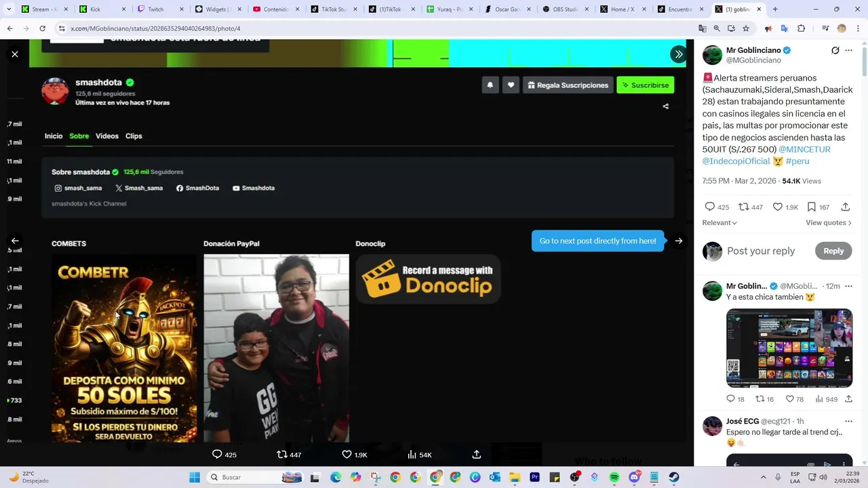Switch to the OBS Studio browser tab
Viewport: 868px width, 488px height.
pos(564,9)
